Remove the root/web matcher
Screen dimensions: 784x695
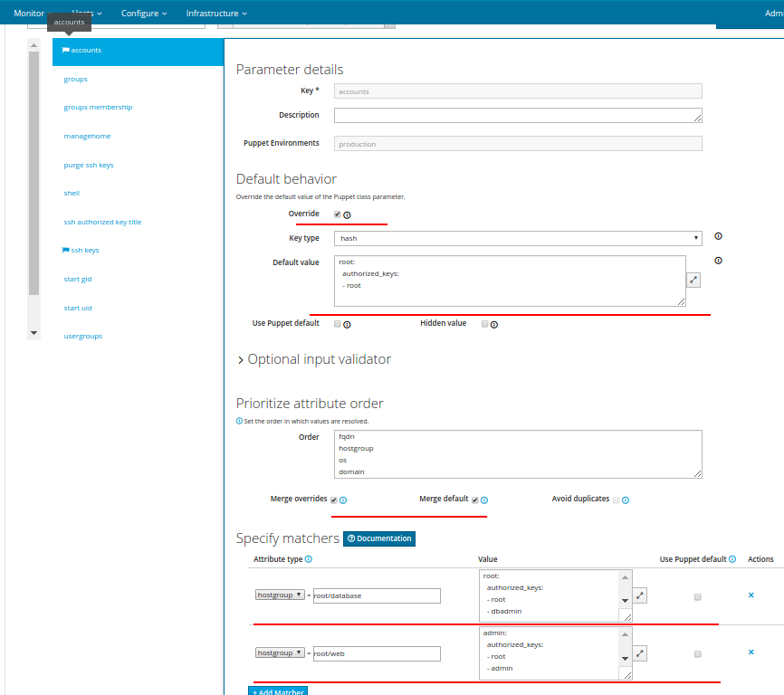(x=751, y=652)
